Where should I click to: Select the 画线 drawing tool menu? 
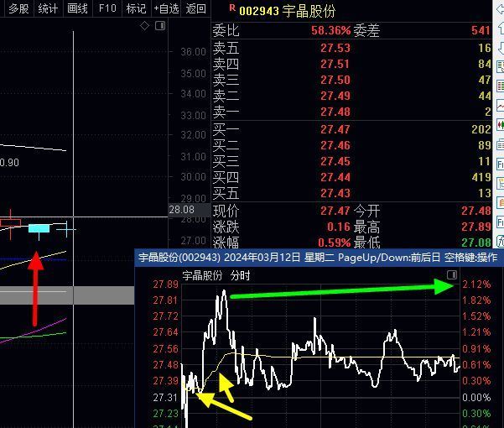(78, 8)
